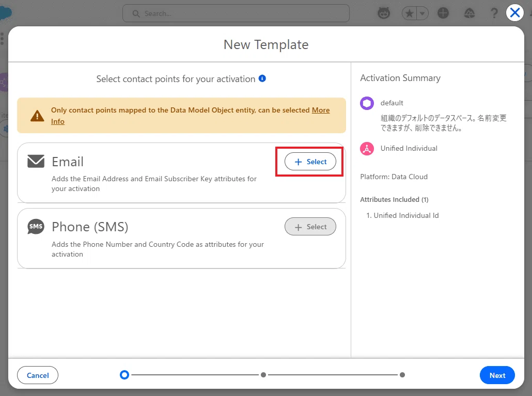Image resolution: width=532 pixels, height=396 pixels.
Task: Click the info icon beside contact points heading
Action: (x=262, y=78)
